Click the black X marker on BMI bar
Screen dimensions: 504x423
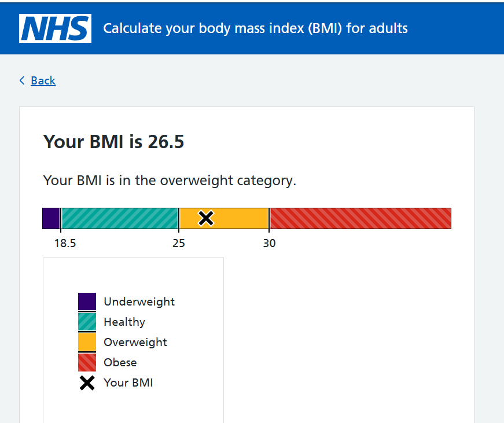pos(206,218)
